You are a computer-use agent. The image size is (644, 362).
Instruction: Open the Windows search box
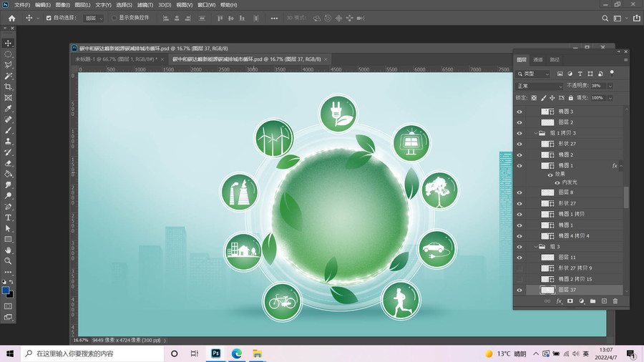92,354
